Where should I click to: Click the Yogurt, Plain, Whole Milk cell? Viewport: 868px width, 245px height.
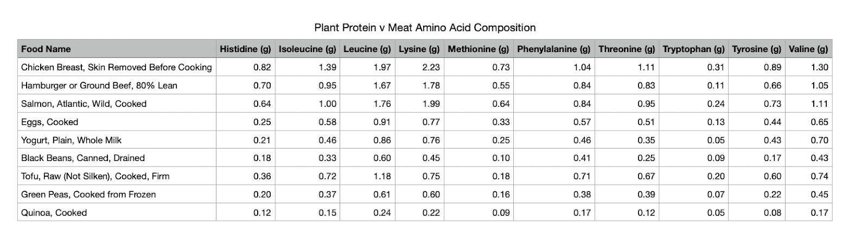117,140
